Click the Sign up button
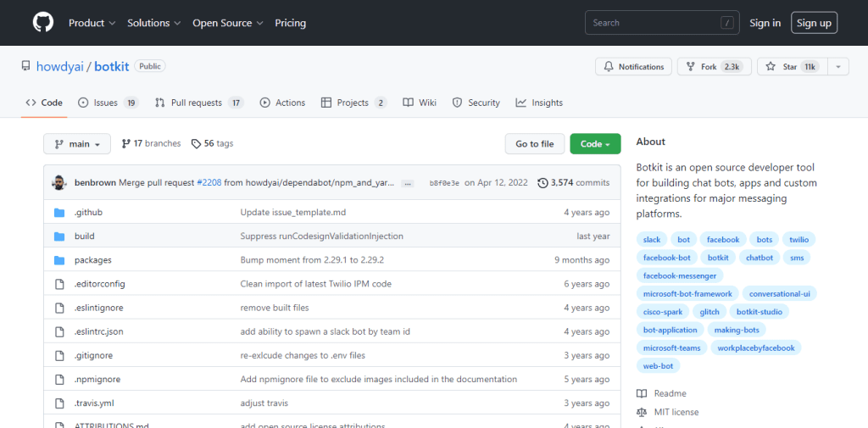 [815, 23]
